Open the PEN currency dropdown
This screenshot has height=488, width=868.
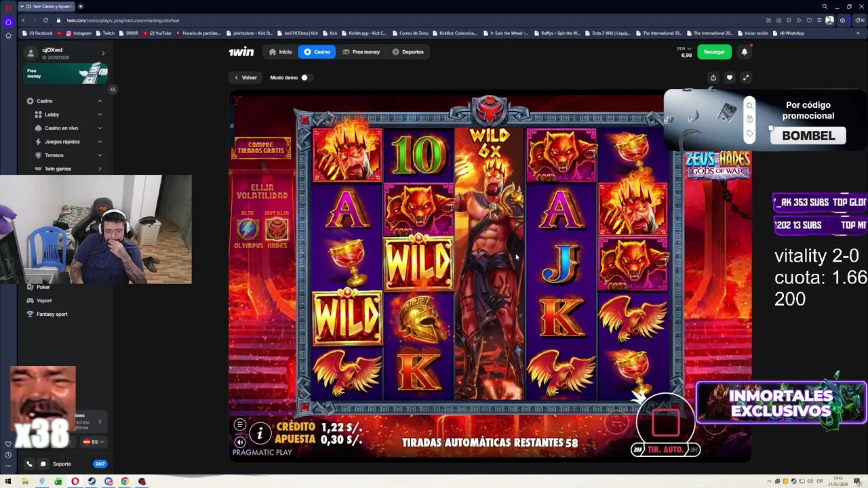(684, 49)
